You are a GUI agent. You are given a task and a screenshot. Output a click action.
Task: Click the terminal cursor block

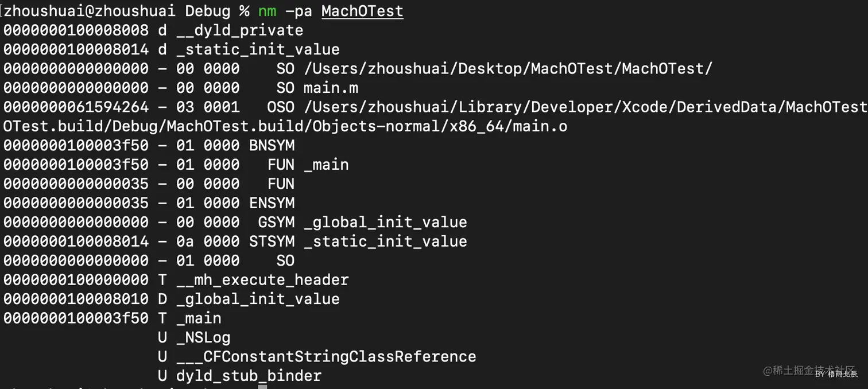pos(262,386)
